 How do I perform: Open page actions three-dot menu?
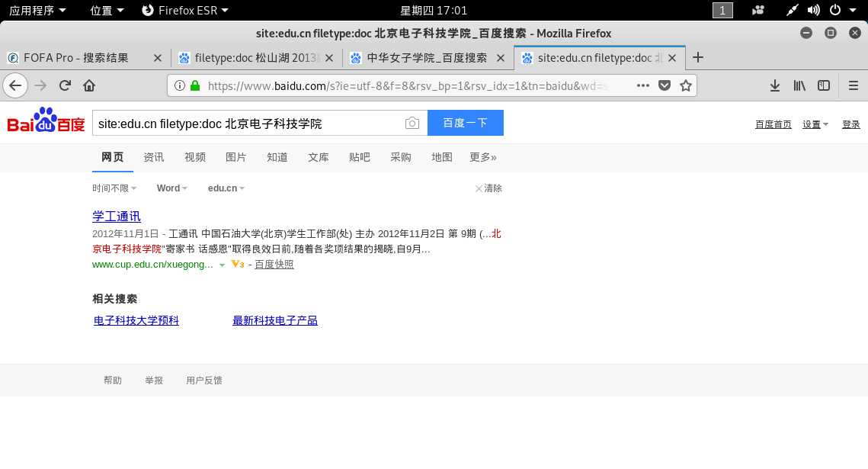[x=642, y=86]
